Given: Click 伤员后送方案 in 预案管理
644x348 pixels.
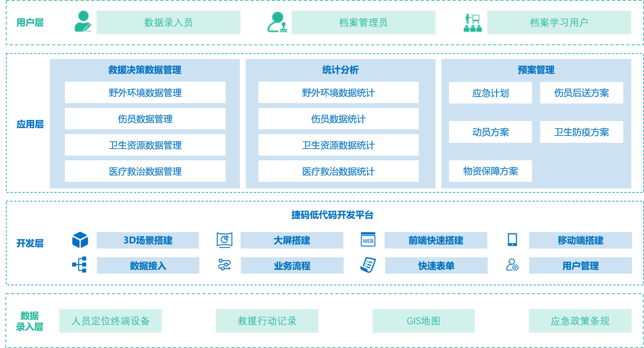Looking at the screenshot, I should pos(581,93).
